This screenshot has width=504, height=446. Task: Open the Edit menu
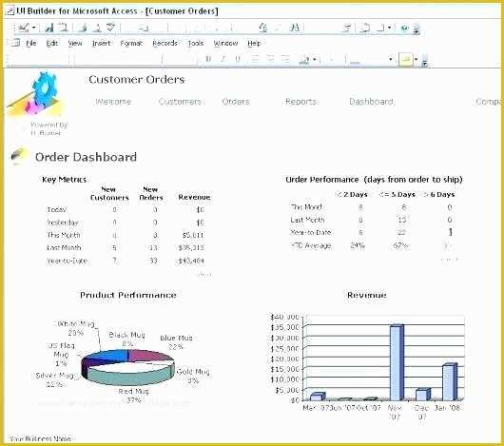(x=51, y=43)
